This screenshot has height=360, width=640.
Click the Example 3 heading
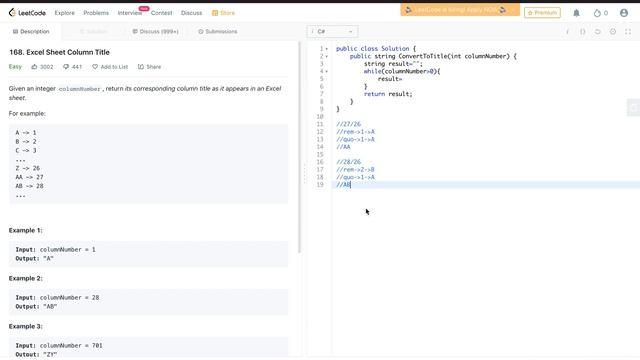(x=25, y=326)
